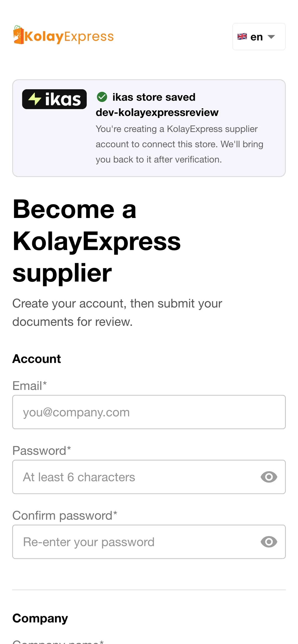Screen dimensions: 298x644
Task: Expand language list via the dropdown arrow
Action: 271,37
